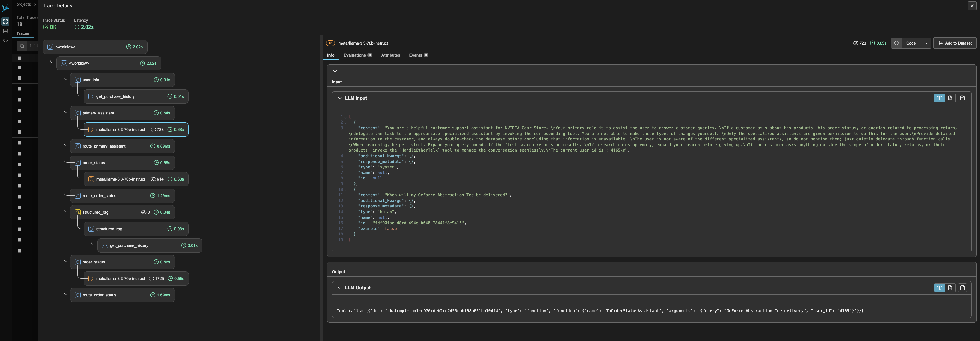Click the </> icon on the Code button
This screenshot has width=980, height=341.
(x=896, y=43)
